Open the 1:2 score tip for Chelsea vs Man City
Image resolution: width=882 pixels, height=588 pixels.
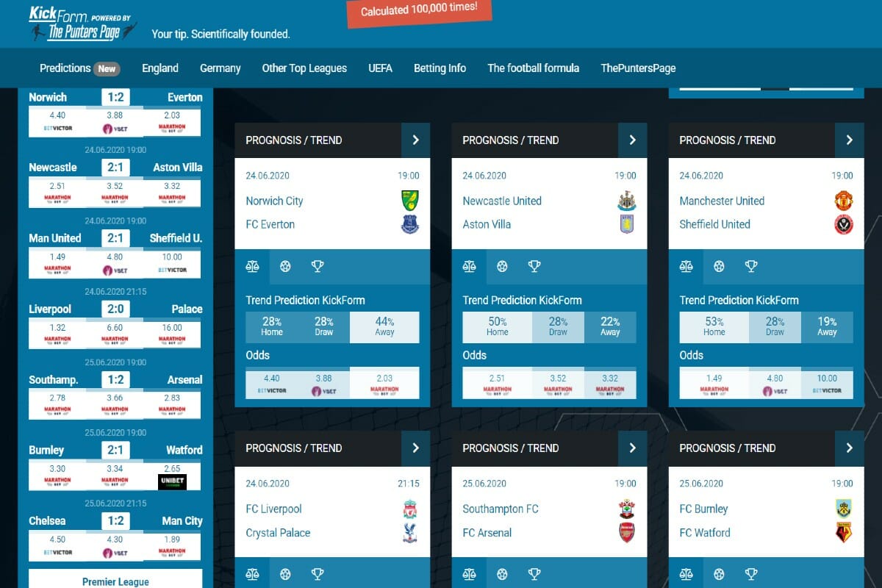[x=115, y=521]
